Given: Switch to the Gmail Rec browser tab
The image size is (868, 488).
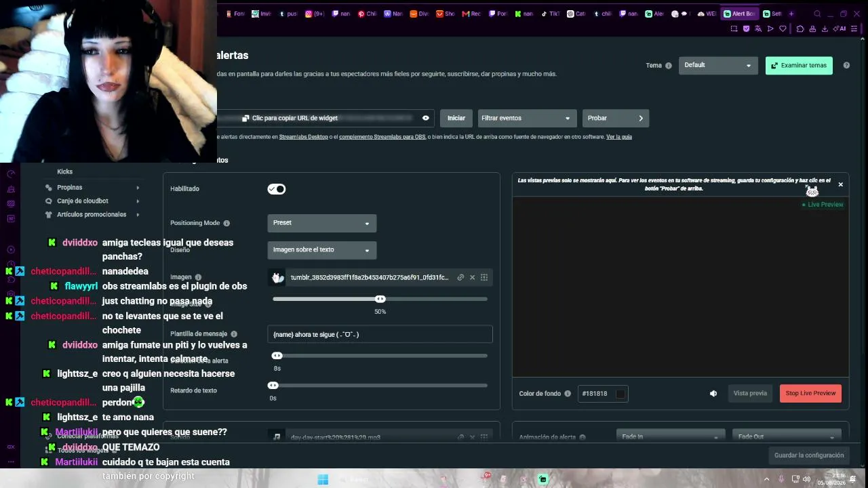Looking at the screenshot, I should pyautogui.click(x=471, y=14).
